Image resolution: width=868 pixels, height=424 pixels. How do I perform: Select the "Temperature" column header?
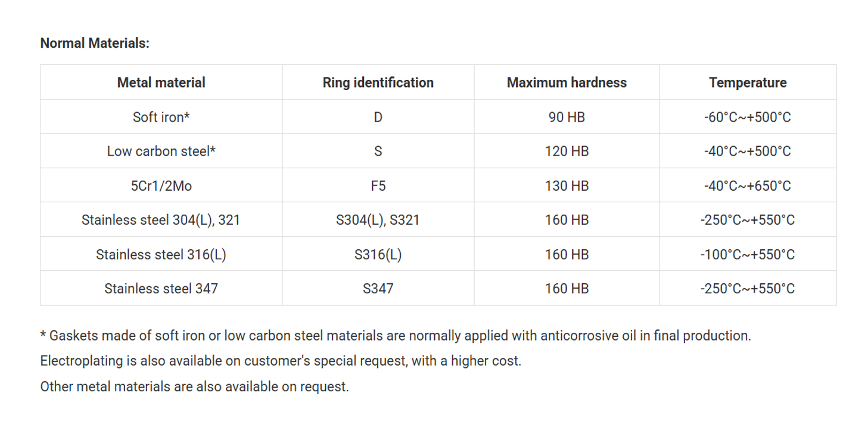click(747, 82)
